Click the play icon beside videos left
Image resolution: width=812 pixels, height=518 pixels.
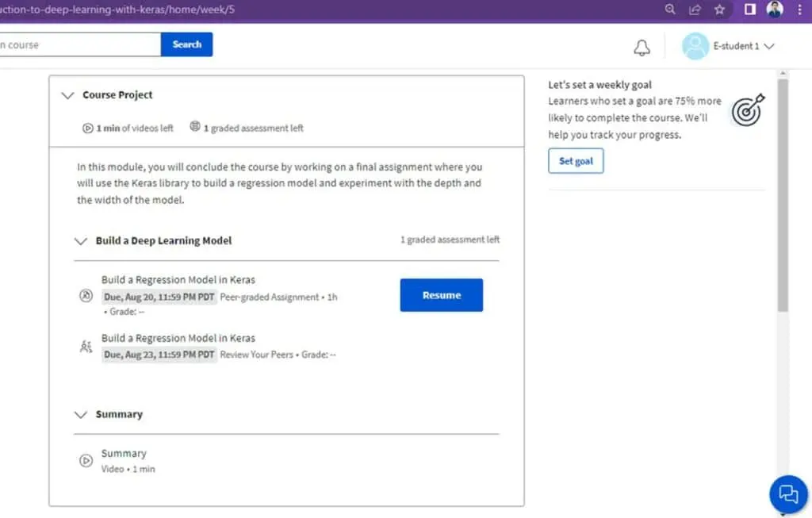click(x=87, y=128)
